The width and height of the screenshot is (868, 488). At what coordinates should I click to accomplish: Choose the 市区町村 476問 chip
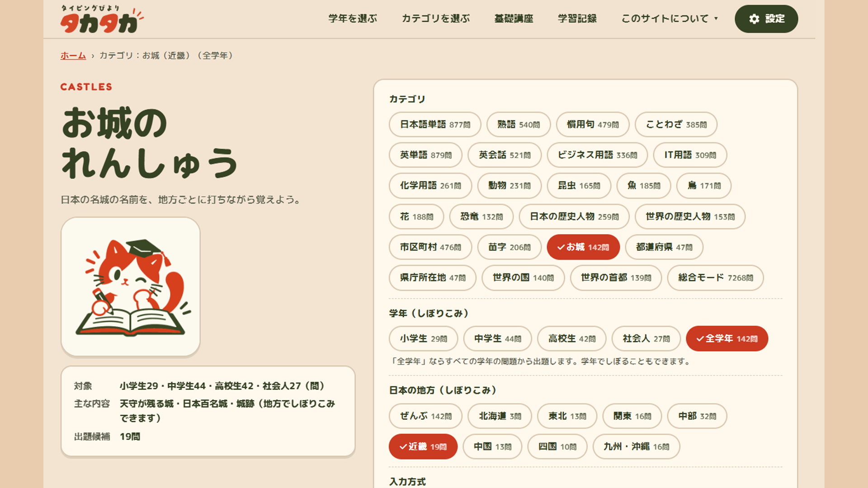point(430,247)
